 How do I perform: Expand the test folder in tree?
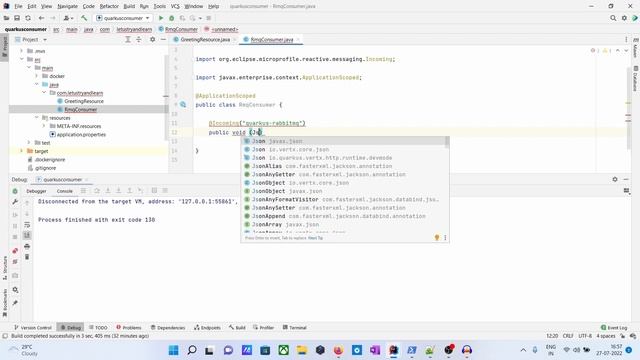(x=29, y=142)
